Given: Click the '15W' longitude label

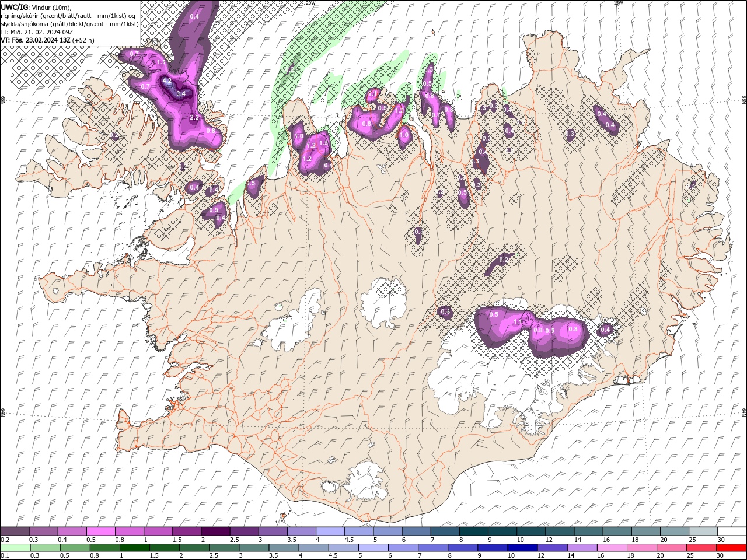Looking at the screenshot, I should click(618, 3).
